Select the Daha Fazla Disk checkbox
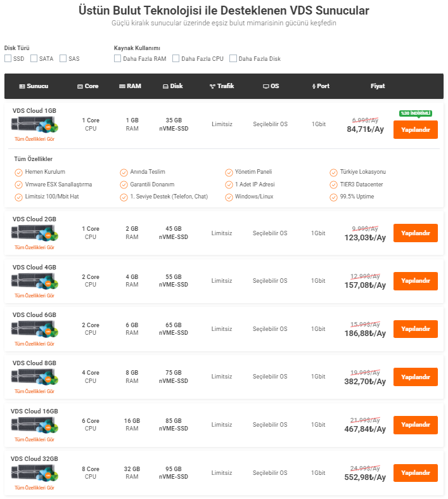Viewport: 448px width, 499px height. pyautogui.click(x=233, y=59)
